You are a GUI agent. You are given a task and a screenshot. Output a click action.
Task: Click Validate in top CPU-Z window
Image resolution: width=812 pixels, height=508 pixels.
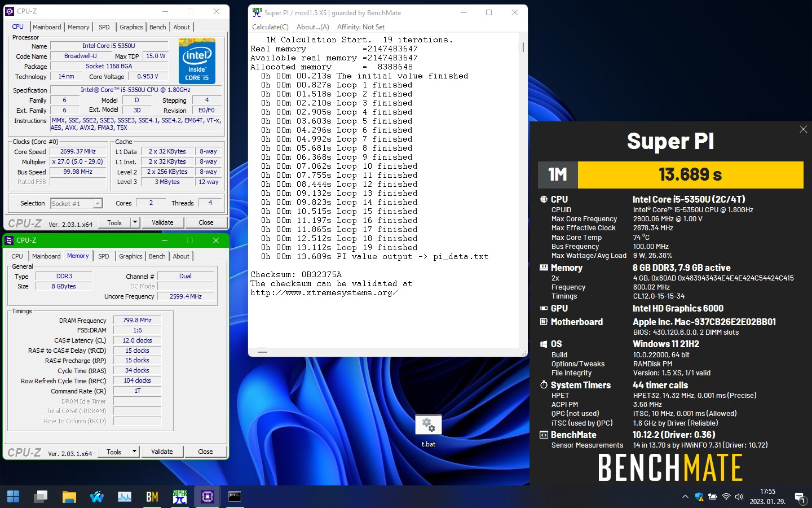pyautogui.click(x=162, y=223)
